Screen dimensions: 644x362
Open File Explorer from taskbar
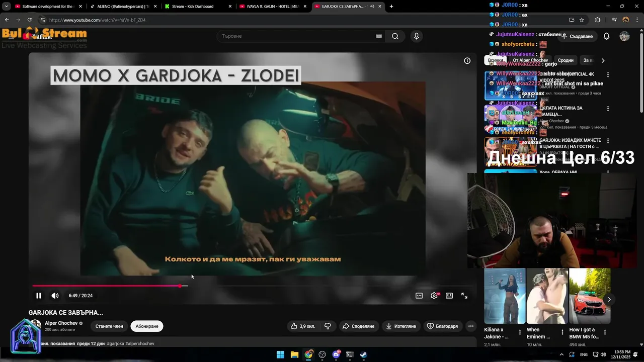tap(294, 354)
